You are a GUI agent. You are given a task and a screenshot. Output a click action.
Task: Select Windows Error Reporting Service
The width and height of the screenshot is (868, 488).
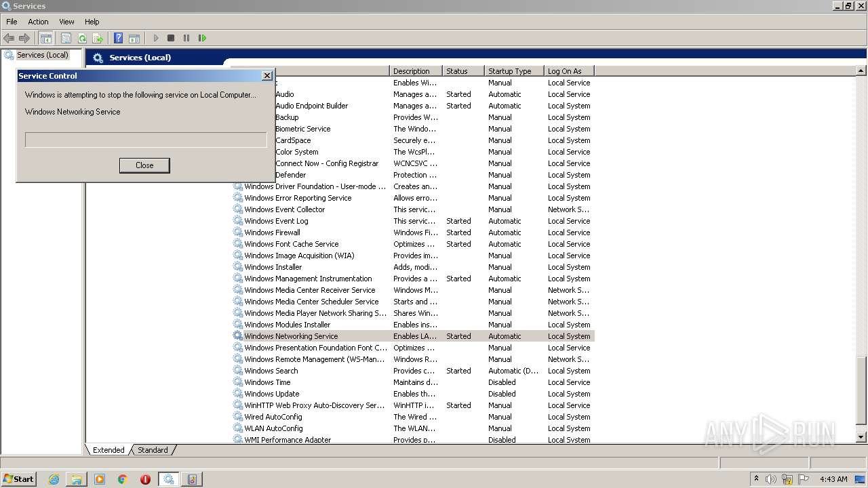(x=298, y=198)
